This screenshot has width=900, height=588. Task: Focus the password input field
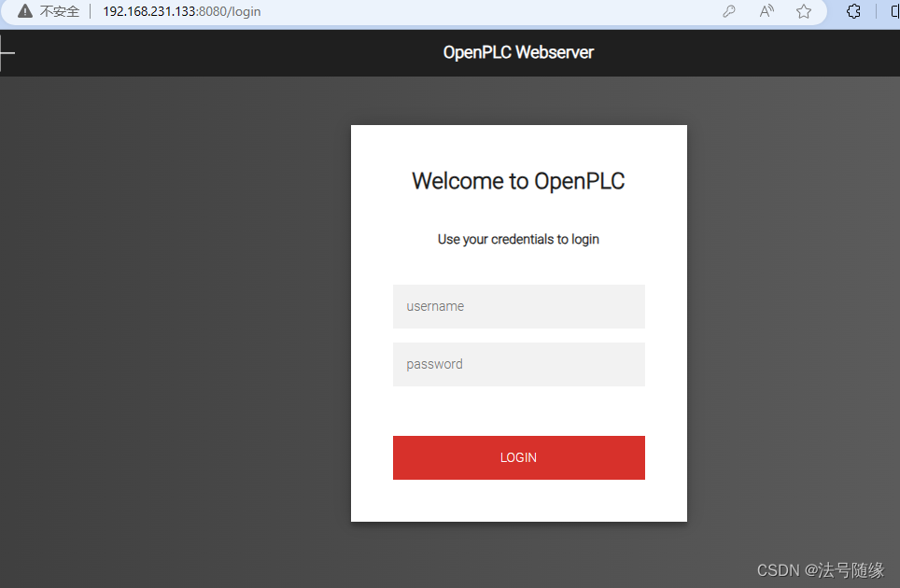pyautogui.click(x=519, y=364)
